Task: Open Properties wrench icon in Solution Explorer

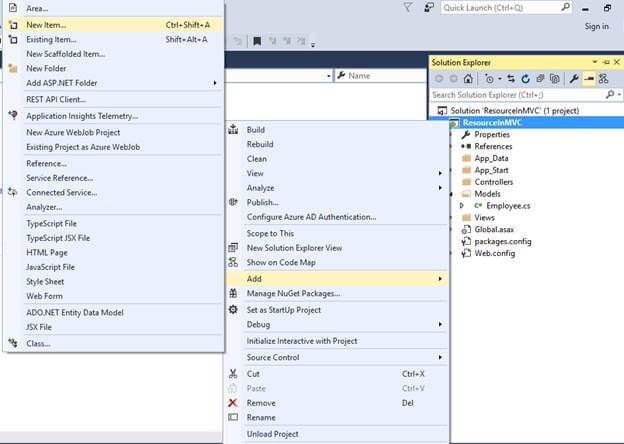Action: point(574,79)
